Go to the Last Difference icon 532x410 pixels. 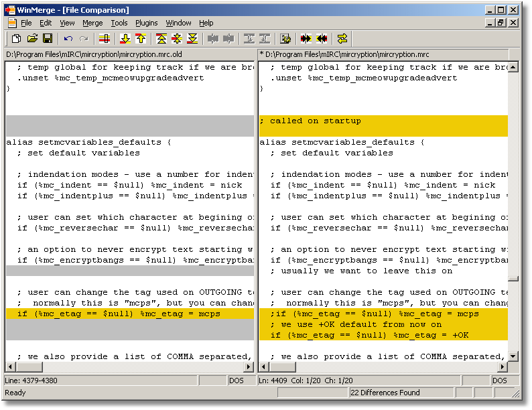point(193,39)
